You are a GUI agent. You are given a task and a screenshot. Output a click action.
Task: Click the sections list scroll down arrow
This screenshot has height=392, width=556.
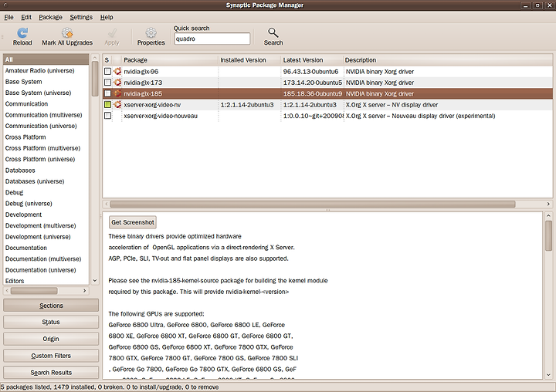tap(95, 280)
